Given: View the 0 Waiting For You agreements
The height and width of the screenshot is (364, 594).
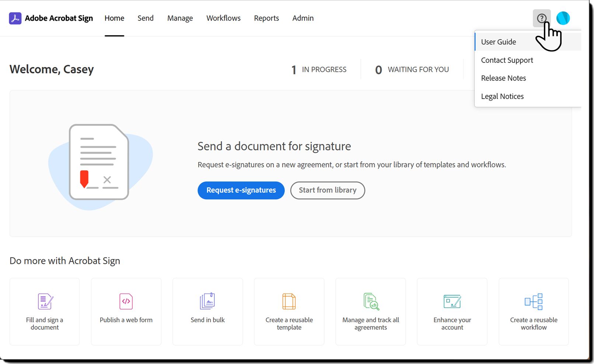Looking at the screenshot, I should [412, 70].
